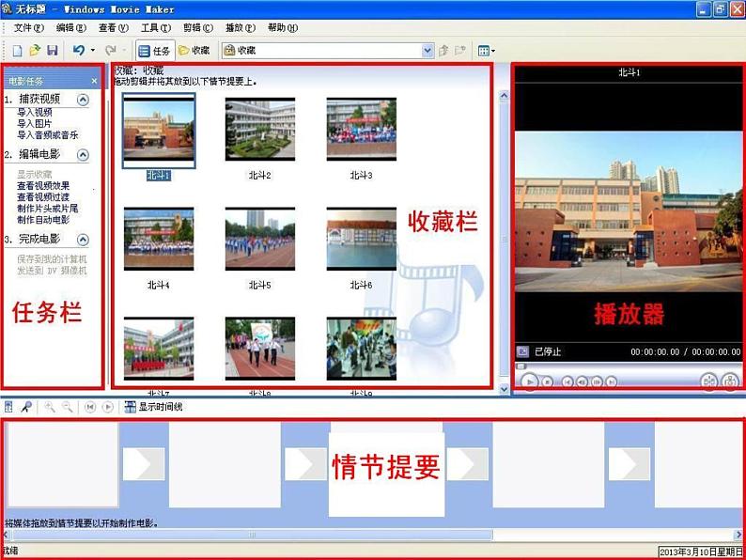Image resolution: width=746 pixels, height=560 pixels.
Task: Open the 剪辑(C) menu
Action: click(x=198, y=28)
